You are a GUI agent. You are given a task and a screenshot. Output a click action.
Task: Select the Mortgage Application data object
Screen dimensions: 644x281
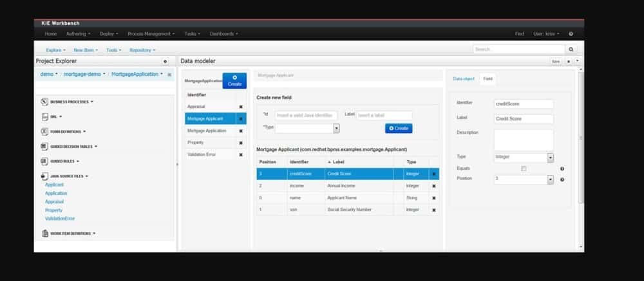206,131
